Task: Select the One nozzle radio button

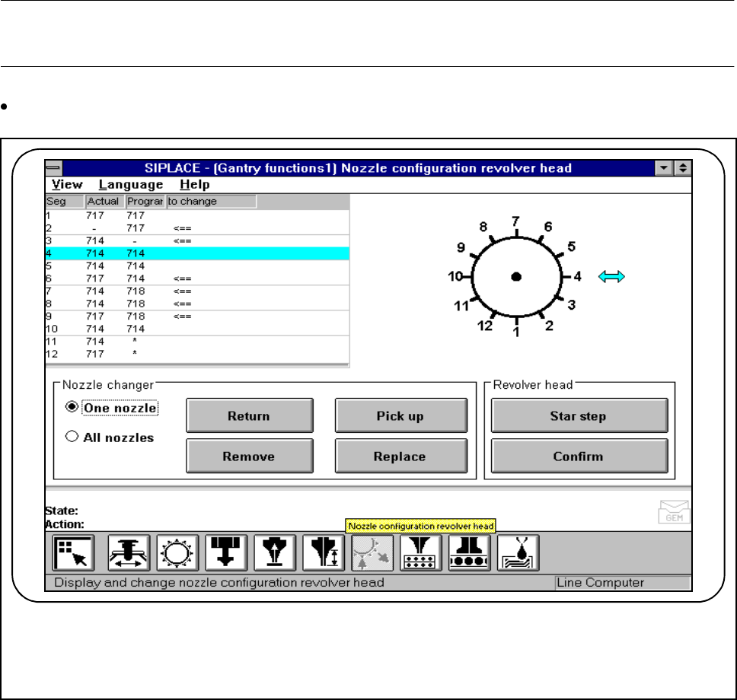Action: [72, 407]
